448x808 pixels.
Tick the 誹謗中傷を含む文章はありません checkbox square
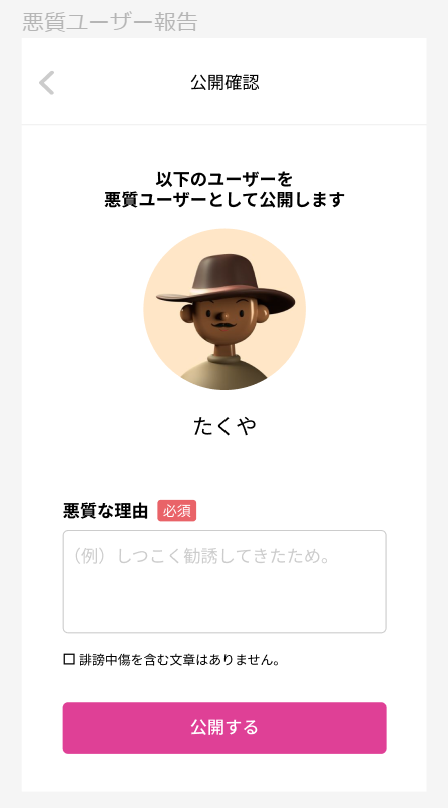click(x=69, y=659)
